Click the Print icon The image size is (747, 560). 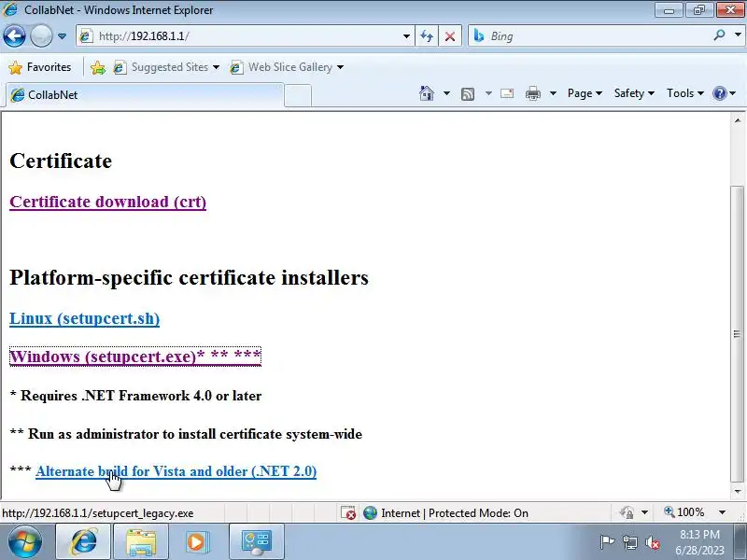pos(532,94)
